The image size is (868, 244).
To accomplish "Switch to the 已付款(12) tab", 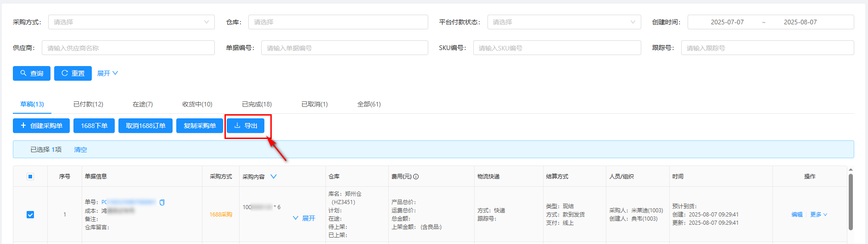I will (x=88, y=104).
